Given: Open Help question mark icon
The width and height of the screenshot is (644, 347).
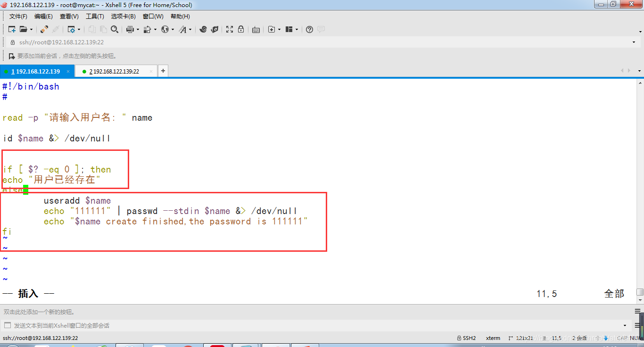Looking at the screenshot, I should click(309, 29).
